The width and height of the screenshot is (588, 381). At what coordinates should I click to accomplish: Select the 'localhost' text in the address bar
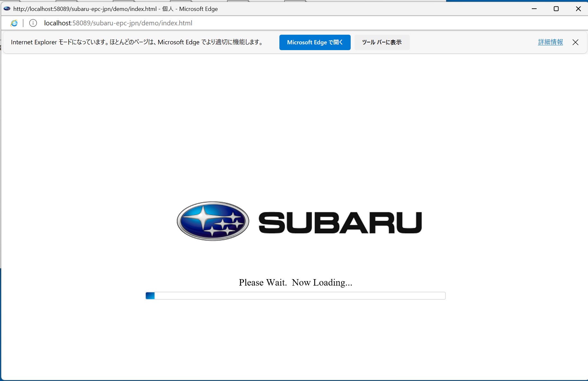point(58,23)
